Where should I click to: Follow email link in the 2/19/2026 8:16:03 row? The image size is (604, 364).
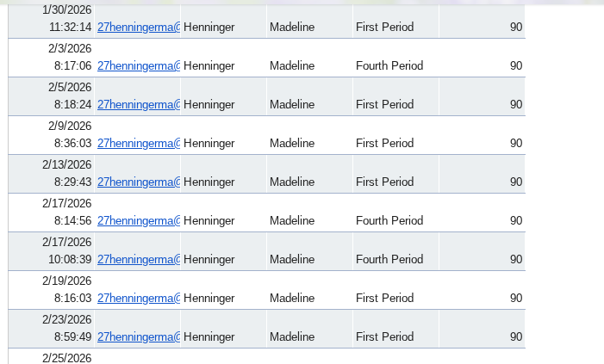[138, 298]
